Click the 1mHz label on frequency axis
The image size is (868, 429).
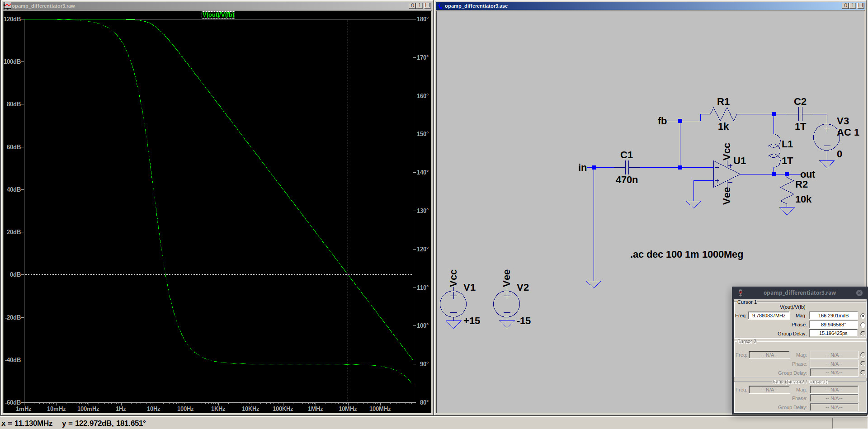tap(24, 409)
